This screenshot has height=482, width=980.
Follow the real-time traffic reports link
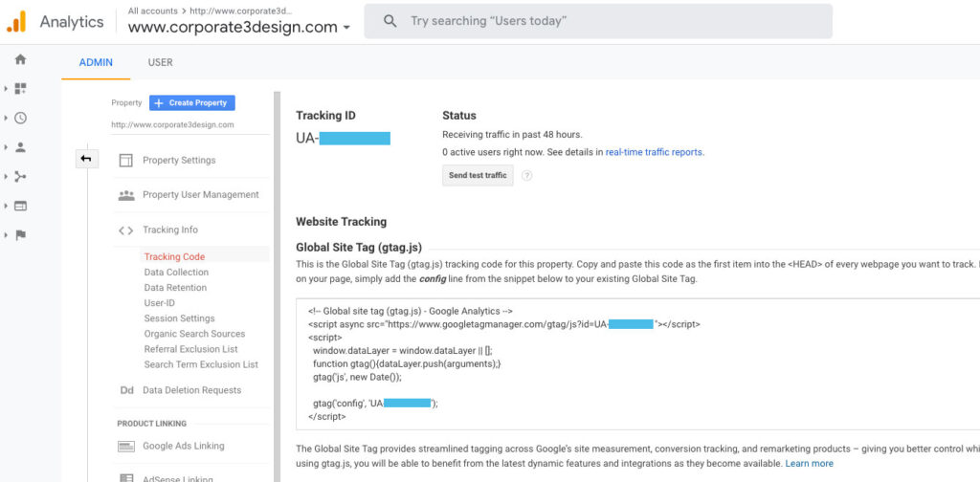[655, 152]
